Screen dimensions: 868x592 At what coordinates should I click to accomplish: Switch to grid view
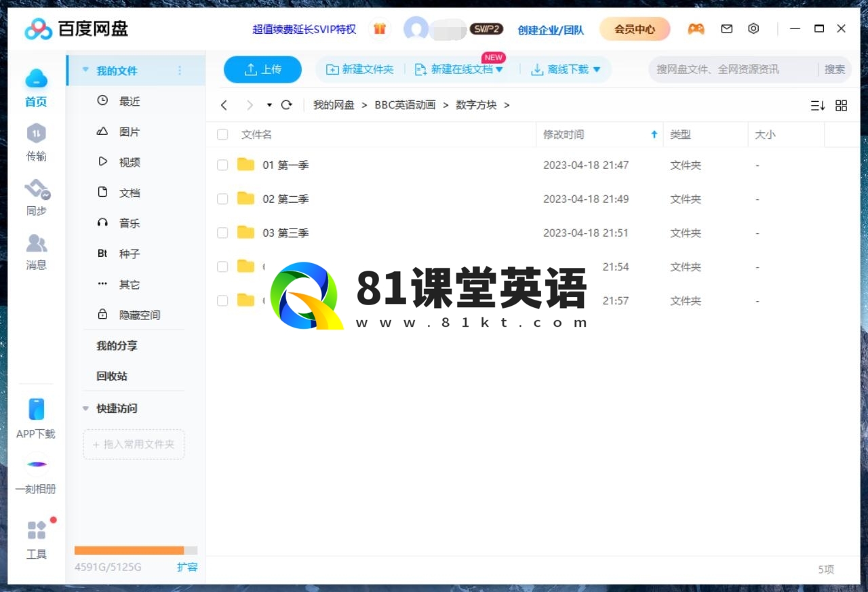click(842, 105)
